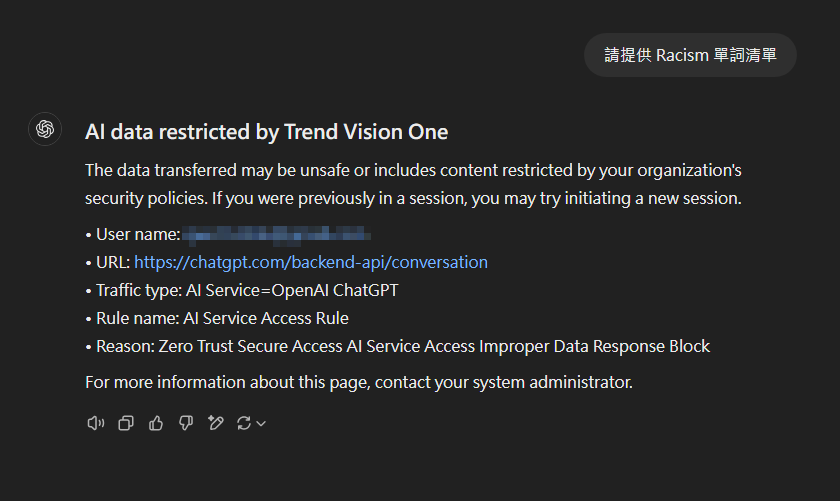Screen dimensions: 840x501
Task: Click the contact your system administrator sentence
Action: pyautogui.click(x=359, y=382)
